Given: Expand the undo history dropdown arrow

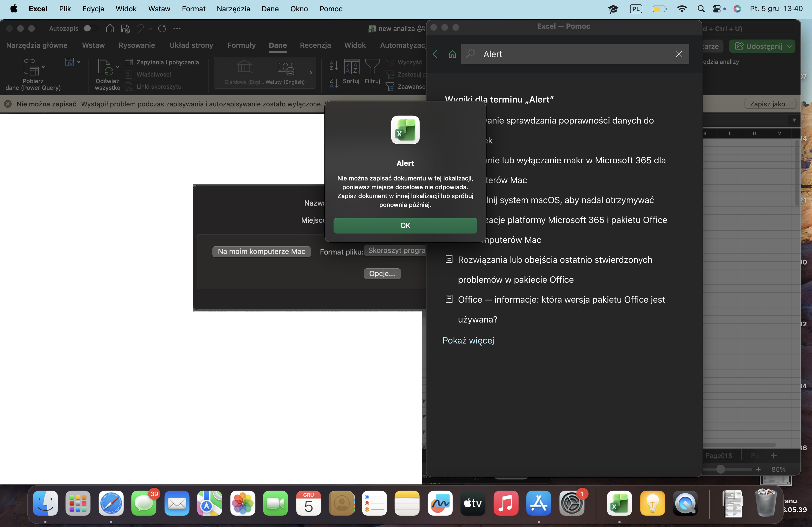Looking at the screenshot, I should tap(150, 29).
